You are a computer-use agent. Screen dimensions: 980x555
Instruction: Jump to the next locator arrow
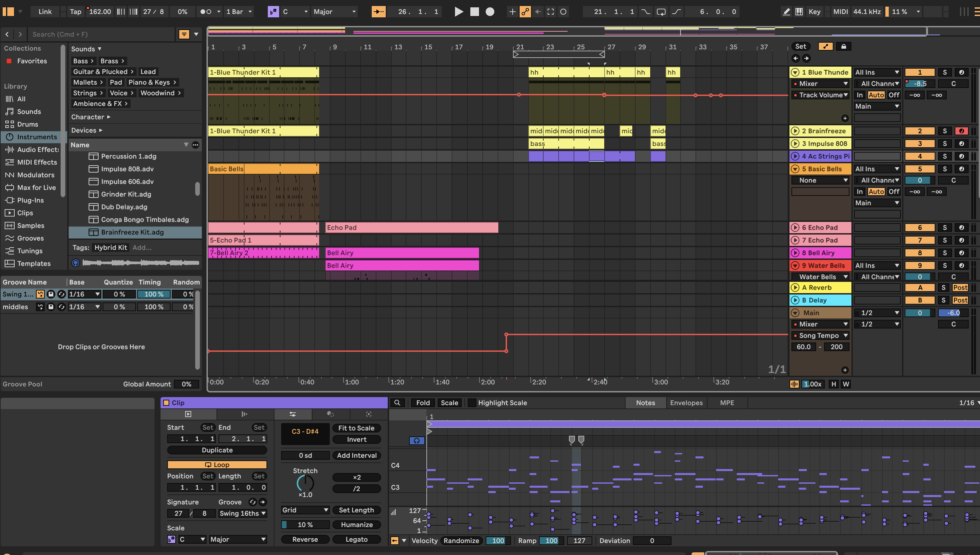[806, 58]
